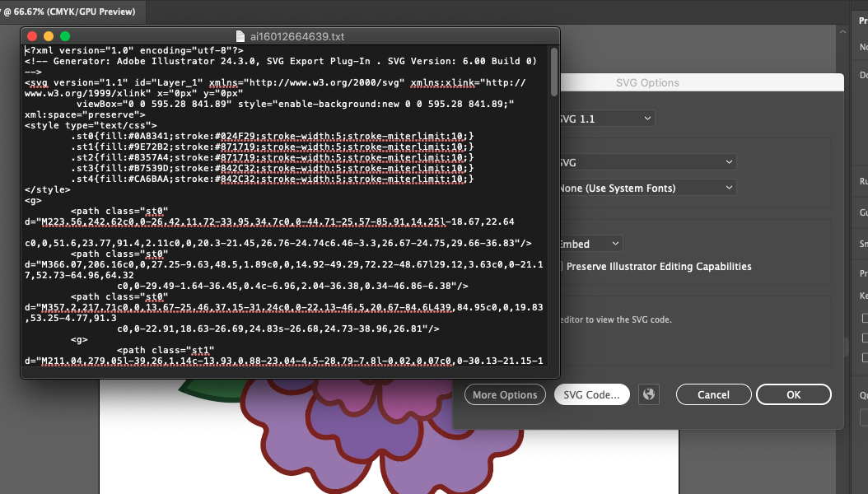Click the .st2 fill #8357A4 style line
The width and height of the screenshot is (868, 494).
click(x=273, y=157)
